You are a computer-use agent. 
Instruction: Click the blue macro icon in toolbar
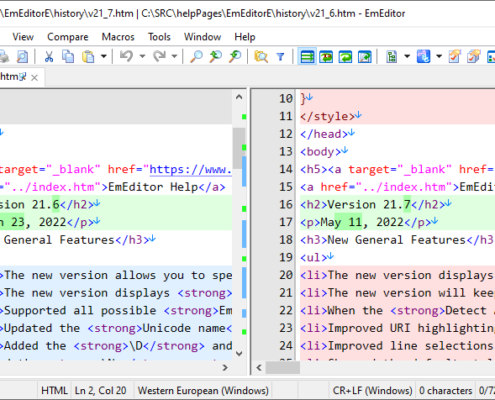(x=423, y=56)
